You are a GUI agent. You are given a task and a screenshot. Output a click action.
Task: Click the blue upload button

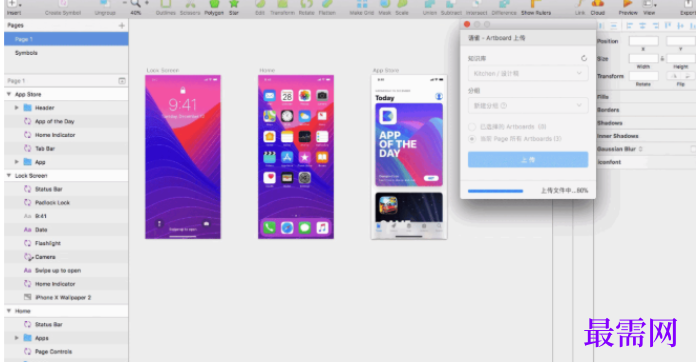pyautogui.click(x=528, y=159)
